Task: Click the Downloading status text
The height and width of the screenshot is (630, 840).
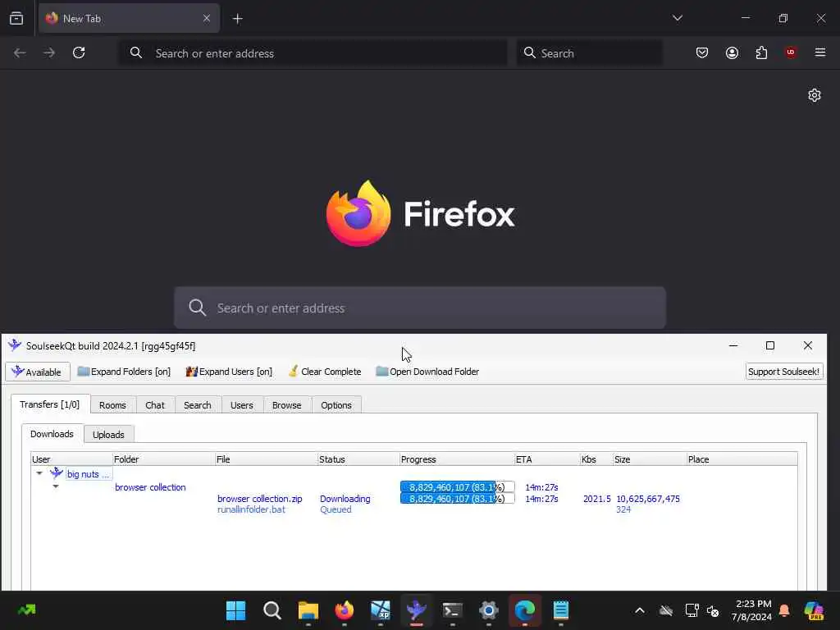Action: click(x=345, y=499)
